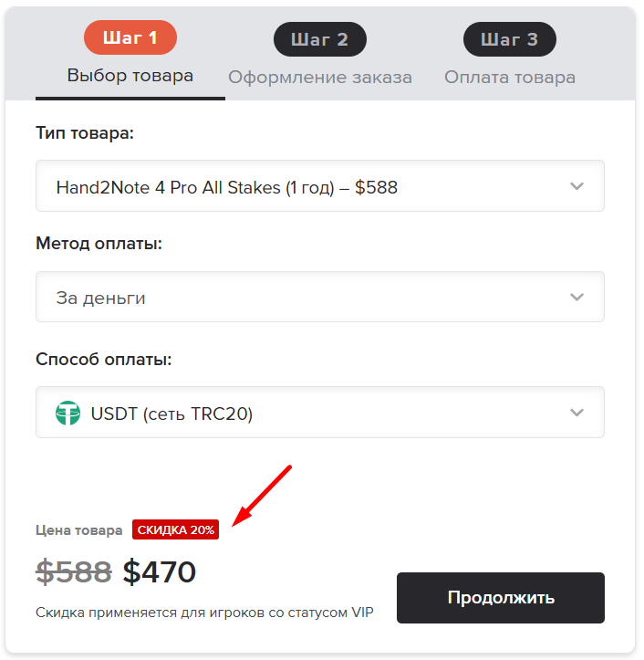Screen dimensions: 644x660
Task: Click the red 'Шаг 1' step badge
Action: pos(130,37)
